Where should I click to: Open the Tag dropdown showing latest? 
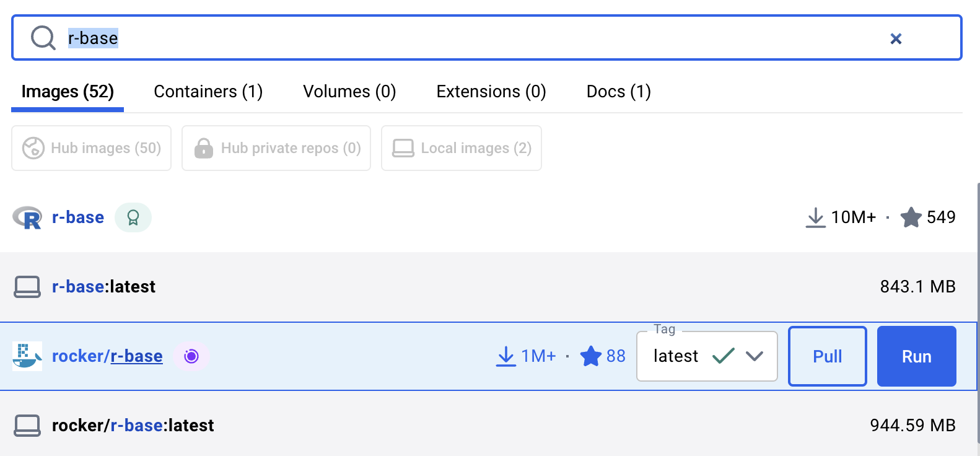(707, 356)
